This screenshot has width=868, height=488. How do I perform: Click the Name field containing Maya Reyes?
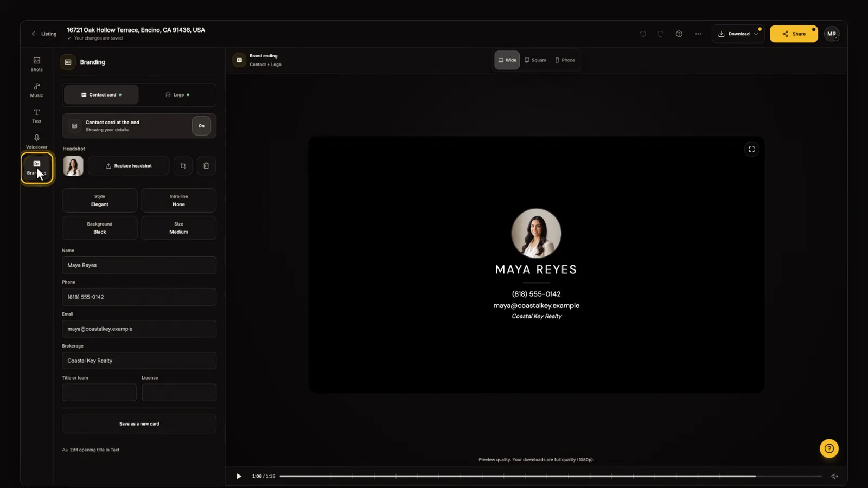point(139,265)
